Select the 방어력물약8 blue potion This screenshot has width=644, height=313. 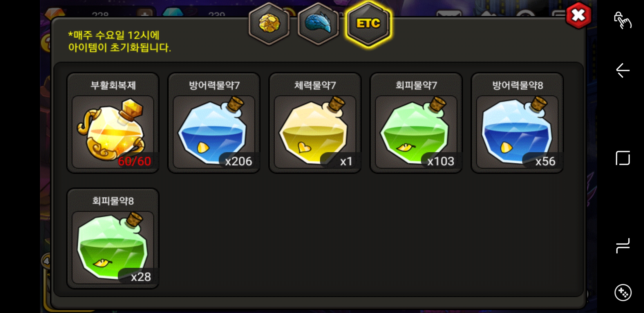coord(517,123)
